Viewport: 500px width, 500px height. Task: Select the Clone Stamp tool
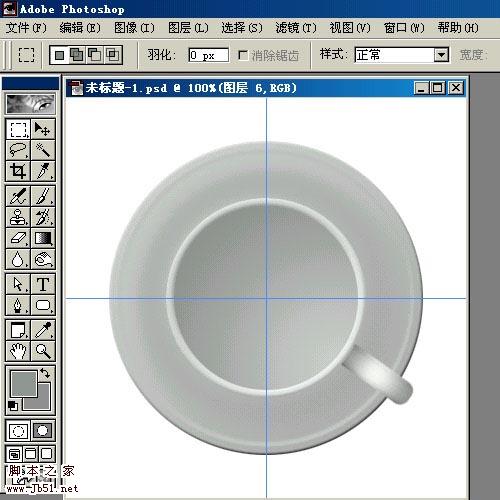[18, 217]
